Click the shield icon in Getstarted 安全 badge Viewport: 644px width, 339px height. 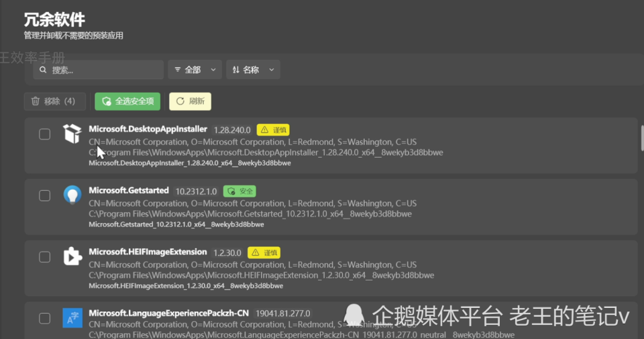click(x=231, y=191)
